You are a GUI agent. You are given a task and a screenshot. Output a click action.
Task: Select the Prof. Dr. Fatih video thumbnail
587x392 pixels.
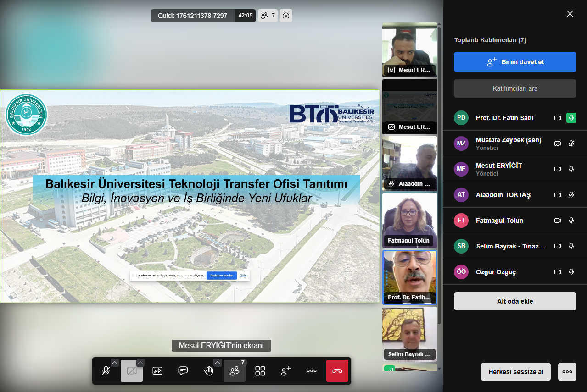[x=409, y=277]
